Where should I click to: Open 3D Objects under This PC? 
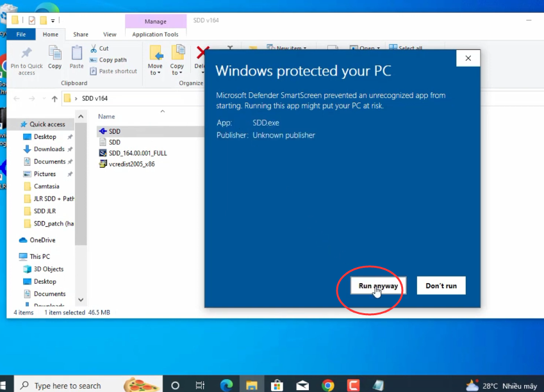click(x=49, y=269)
